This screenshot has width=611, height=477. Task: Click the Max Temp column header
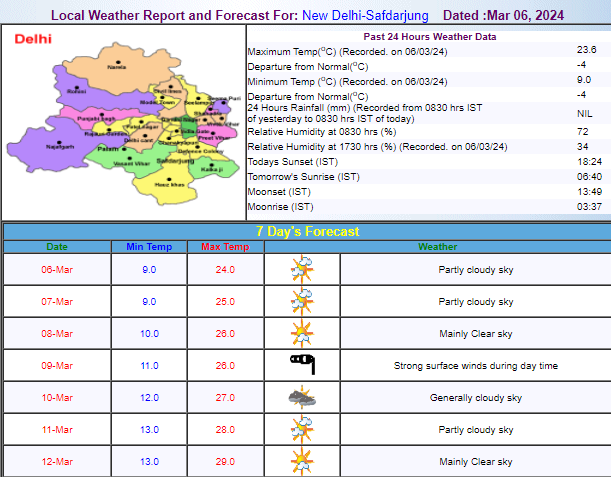click(x=225, y=247)
